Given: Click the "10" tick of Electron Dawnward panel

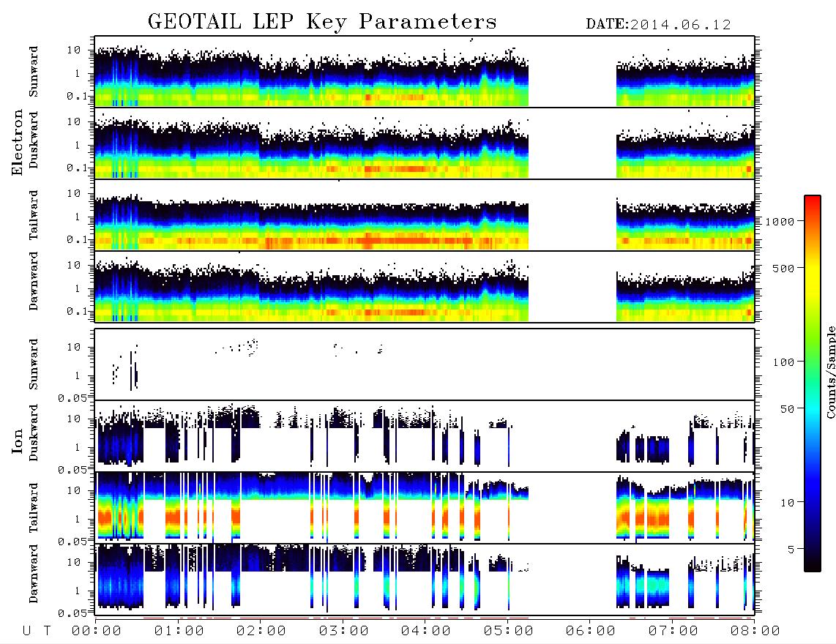Looking at the screenshot, I should pos(74,264).
